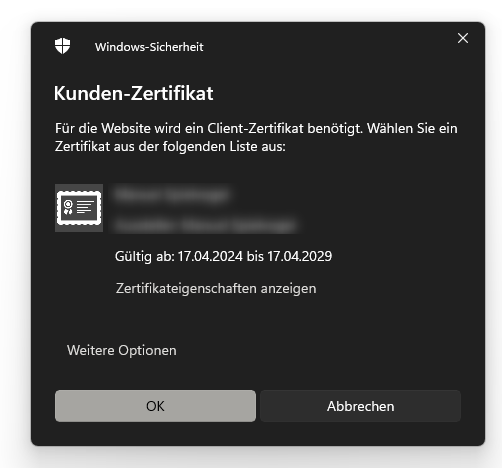The height and width of the screenshot is (468, 502).
Task: Close the Windows-Sicherheit dialog with X
Action: pos(463,38)
